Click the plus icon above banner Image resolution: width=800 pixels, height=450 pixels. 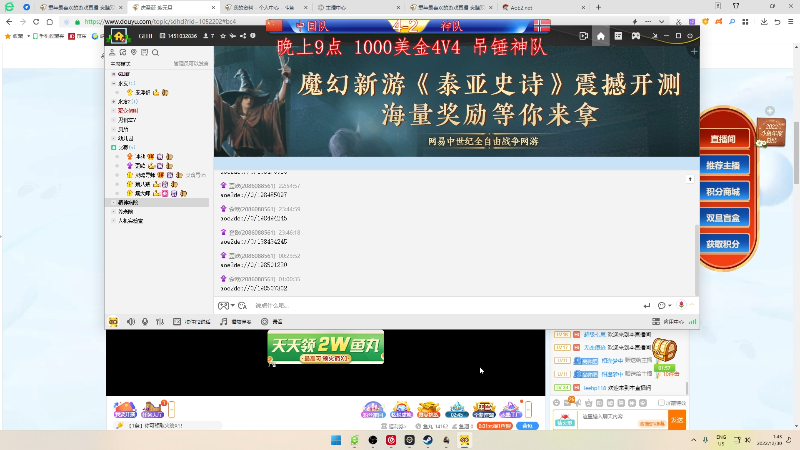tap(694, 52)
